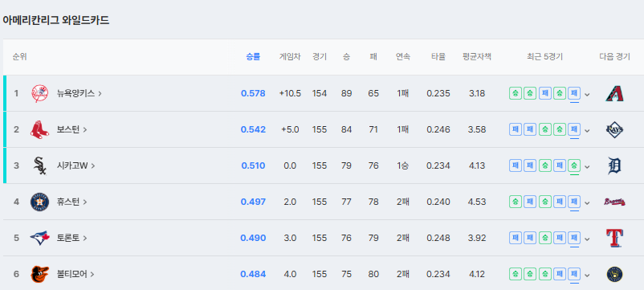
Task: Open Houston next game Braves logo
Action: [x=614, y=202]
